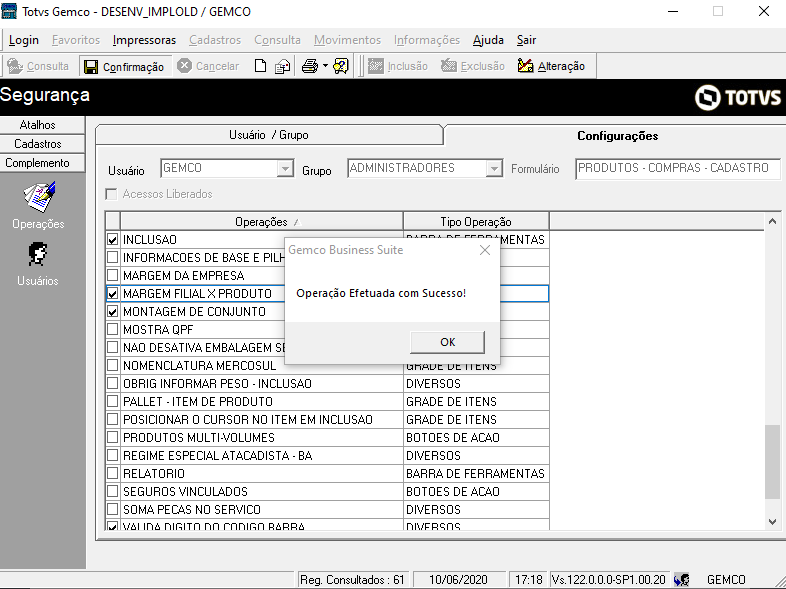Click the Totvs Gemco title bar icon
The image size is (786, 589).
9,11
